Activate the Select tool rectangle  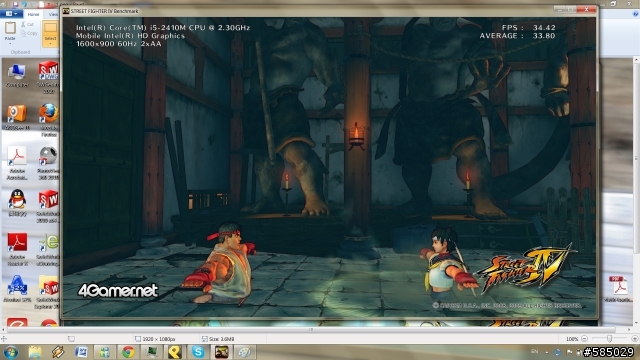(x=51, y=28)
